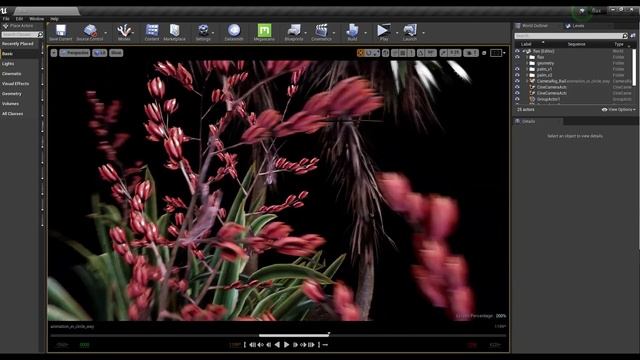
Task: Open the Edit menu
Action: point(19,19)
